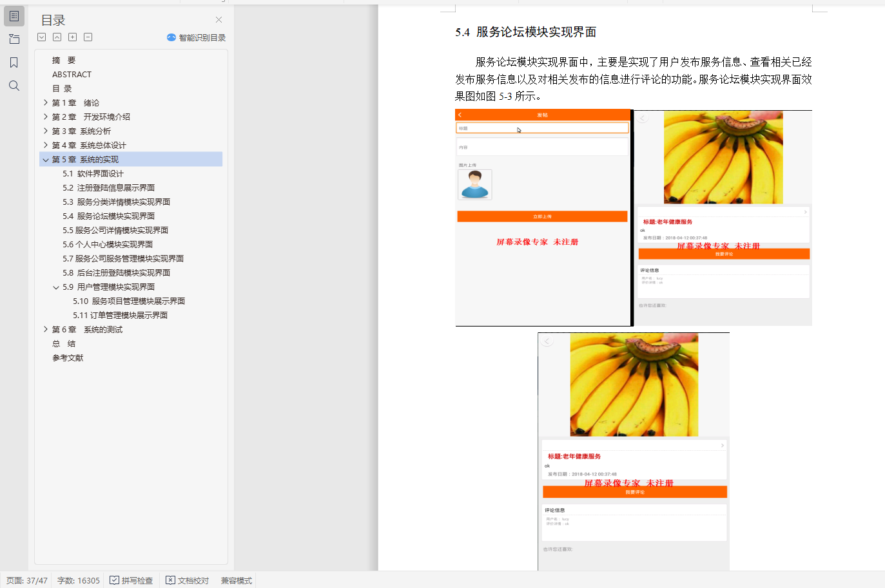
Task: Select 第3章 系统分析 outline entry
Action: tap(81, 131)
